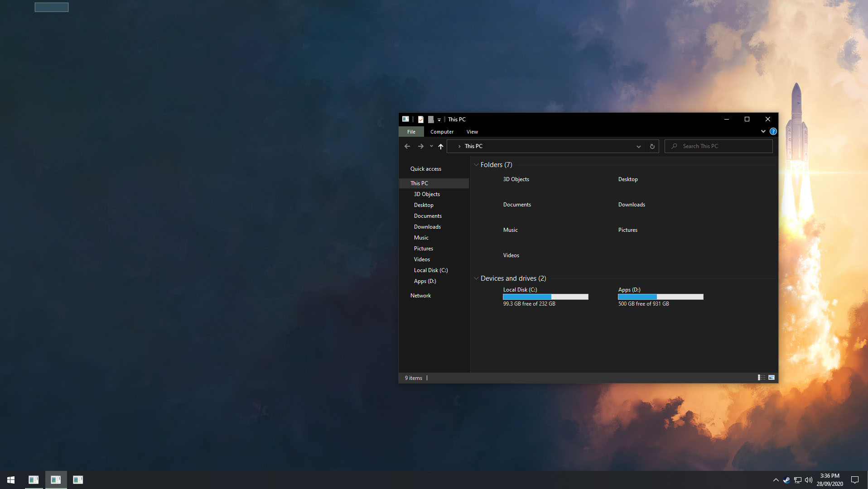
Task: Select 3D Objects in navigation pane
Action: click(x=427, y=194)
